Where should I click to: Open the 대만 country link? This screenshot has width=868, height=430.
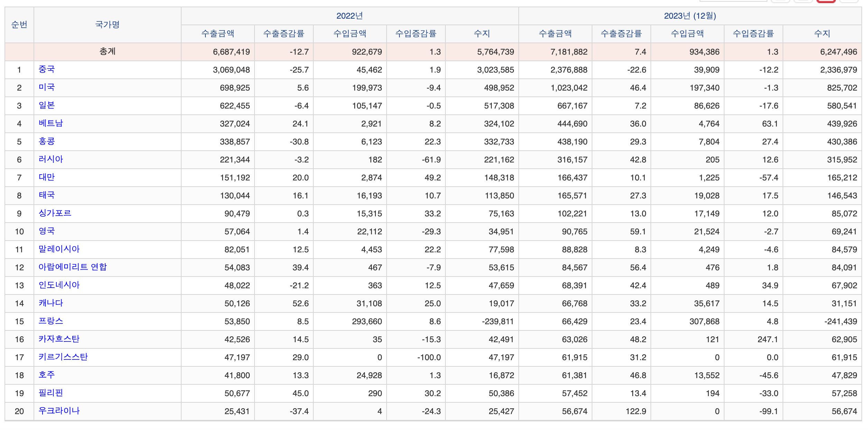tap(47, 177)
